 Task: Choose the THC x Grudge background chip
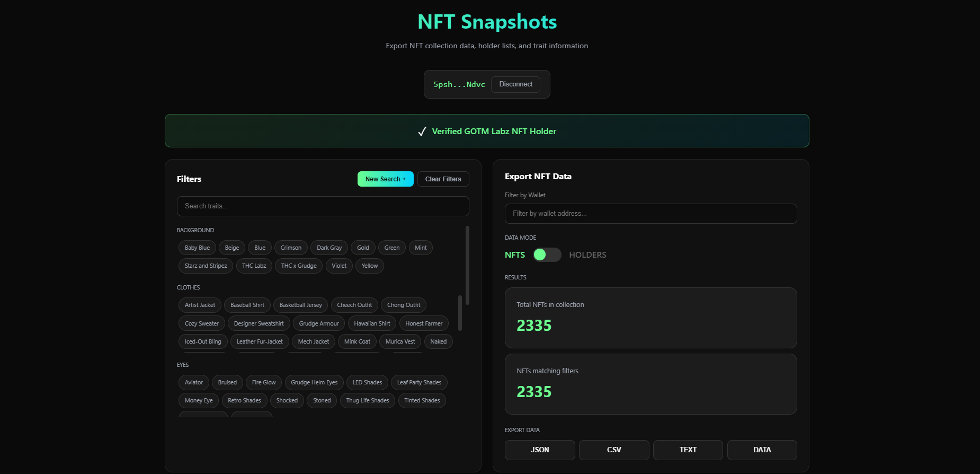299,266
